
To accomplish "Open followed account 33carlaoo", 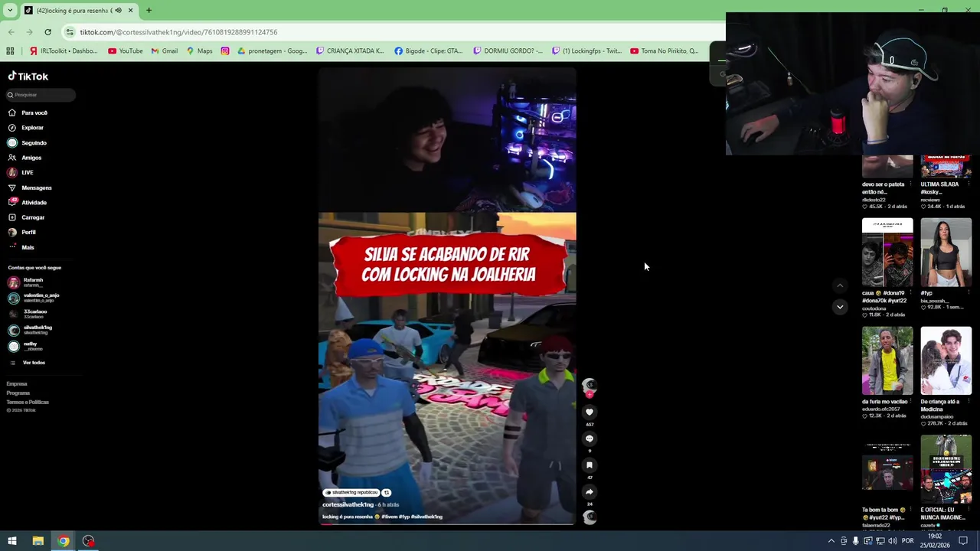I will point(28,314).
